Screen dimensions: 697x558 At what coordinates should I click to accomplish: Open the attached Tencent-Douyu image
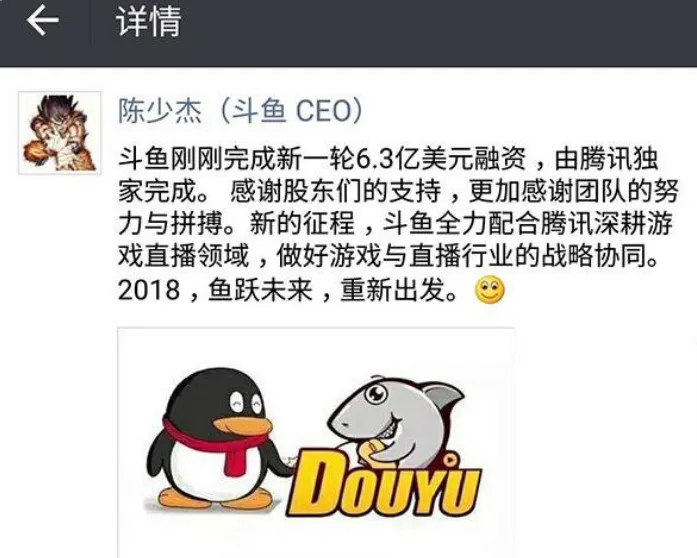pyautogui.click(x=316, y=442)
